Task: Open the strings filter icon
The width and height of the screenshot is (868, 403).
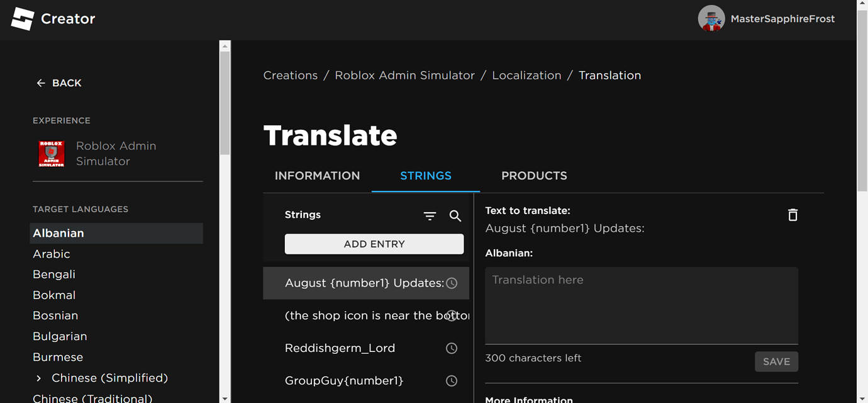Action: tap(430, 216)
